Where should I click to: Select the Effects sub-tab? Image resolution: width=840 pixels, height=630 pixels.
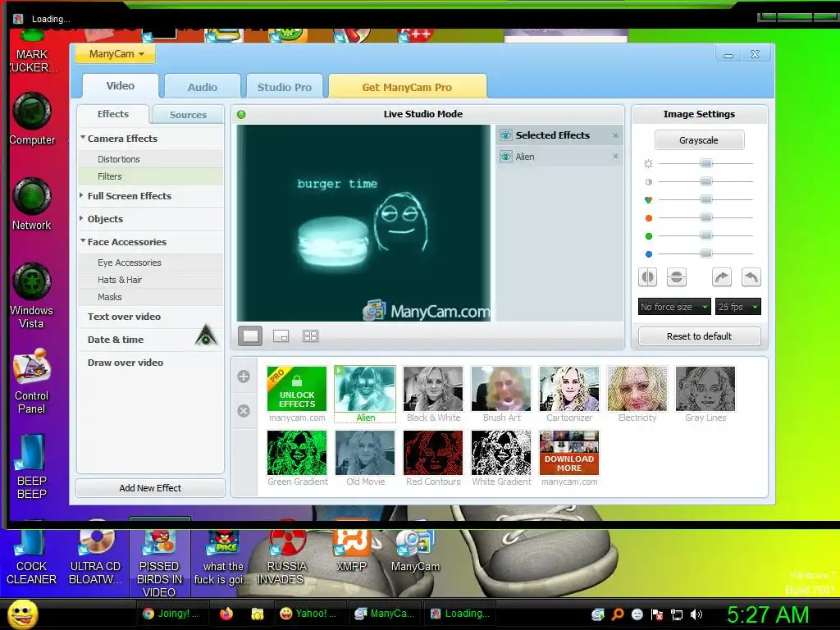pos(113,114)
